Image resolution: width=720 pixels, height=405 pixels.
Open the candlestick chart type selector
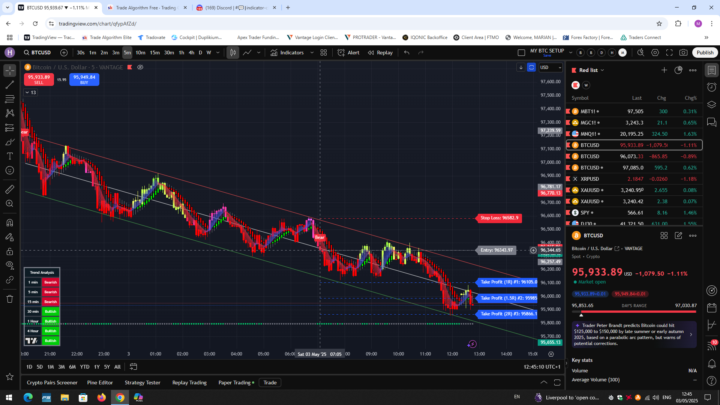[233, 53]
